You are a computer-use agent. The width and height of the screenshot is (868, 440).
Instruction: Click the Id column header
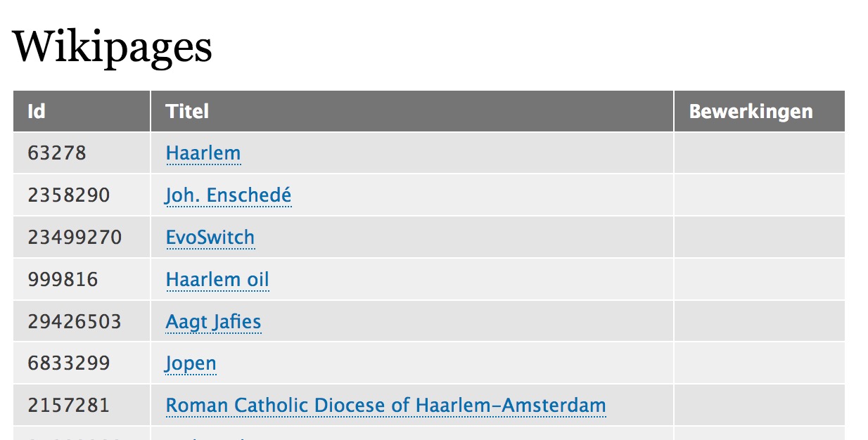(x=37, y=111)
